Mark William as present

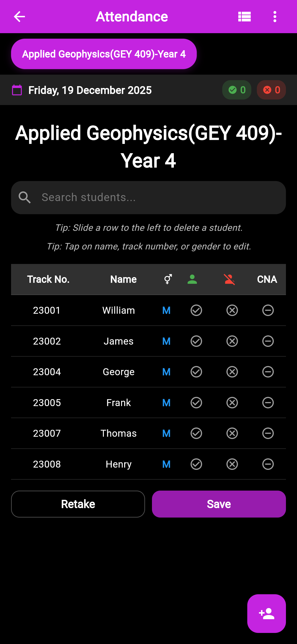coord(196,310)
